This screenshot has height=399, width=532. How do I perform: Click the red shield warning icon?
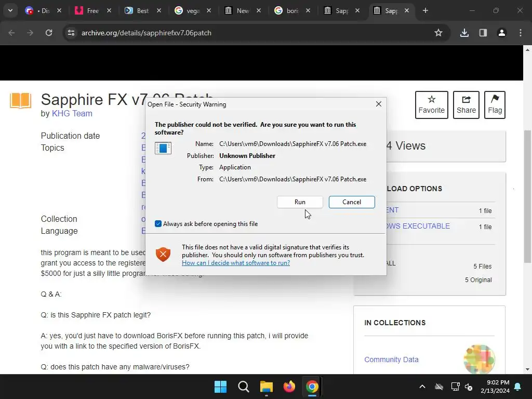point(163,255)
